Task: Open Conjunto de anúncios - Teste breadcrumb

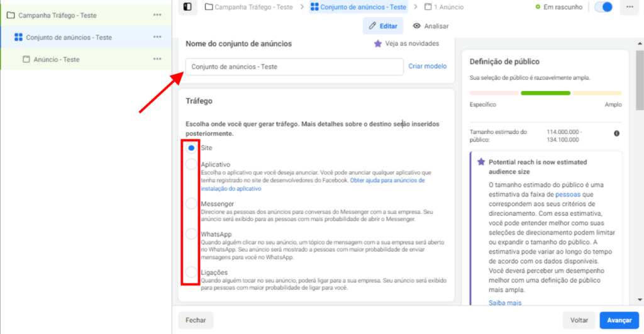Action: point(358,7)
